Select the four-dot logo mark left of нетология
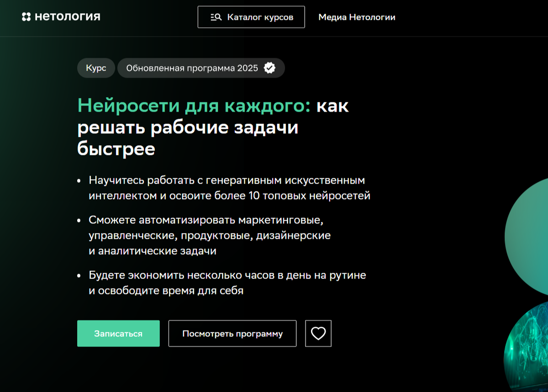This screenshot has height=392, width=548. tap(26, 16)
